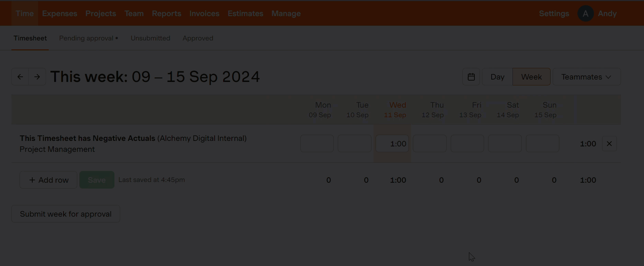The height and width of the screenshot is (266, 644).
Task: Select the Unsubmitted tab
Action: (150, 38)
